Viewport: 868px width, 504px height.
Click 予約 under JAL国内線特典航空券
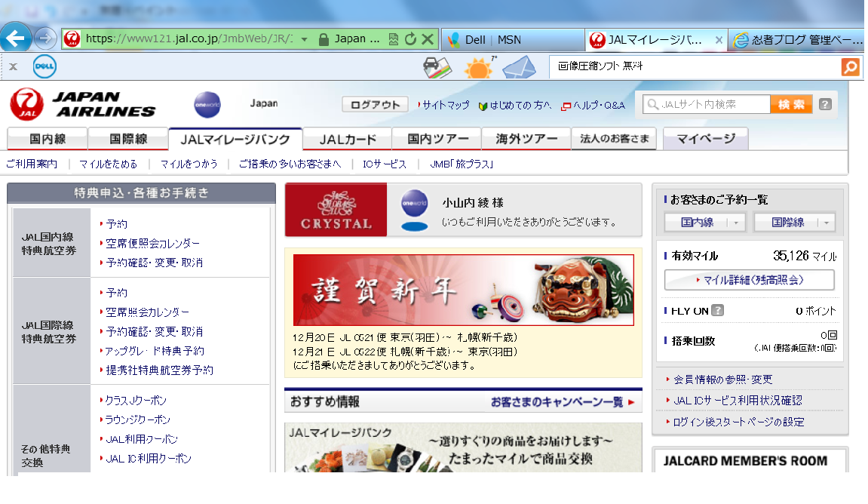pos(116,224)
